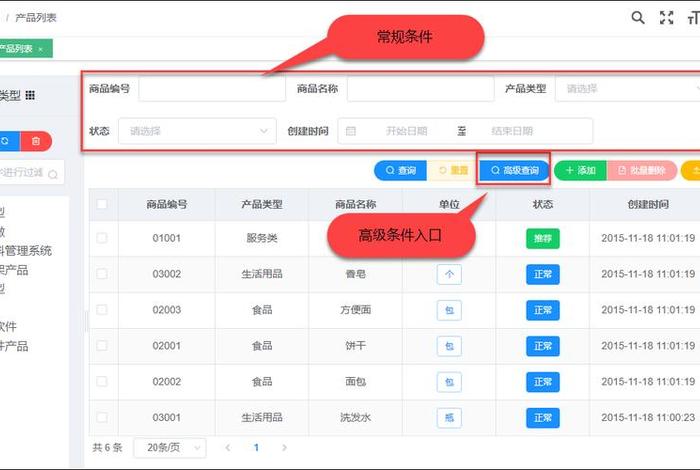
Task: Click the 产品类型 column header
Action: (262, 204)
